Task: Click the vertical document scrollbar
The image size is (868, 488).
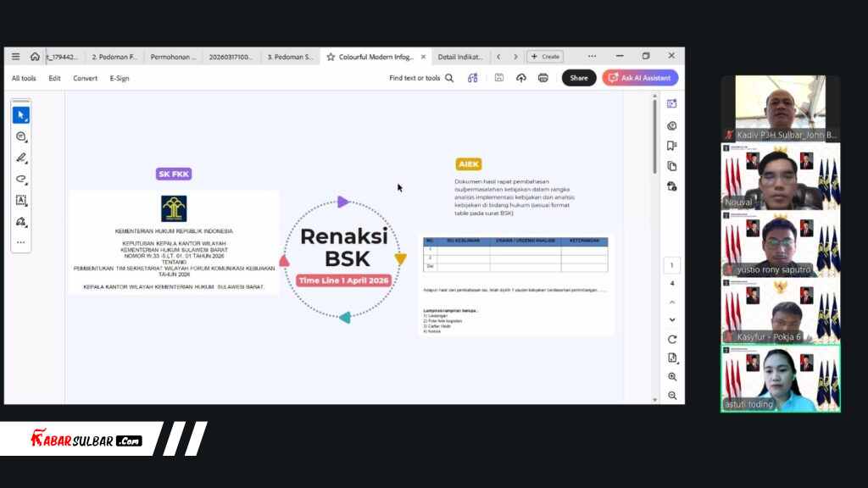Action: click(654, 136)
